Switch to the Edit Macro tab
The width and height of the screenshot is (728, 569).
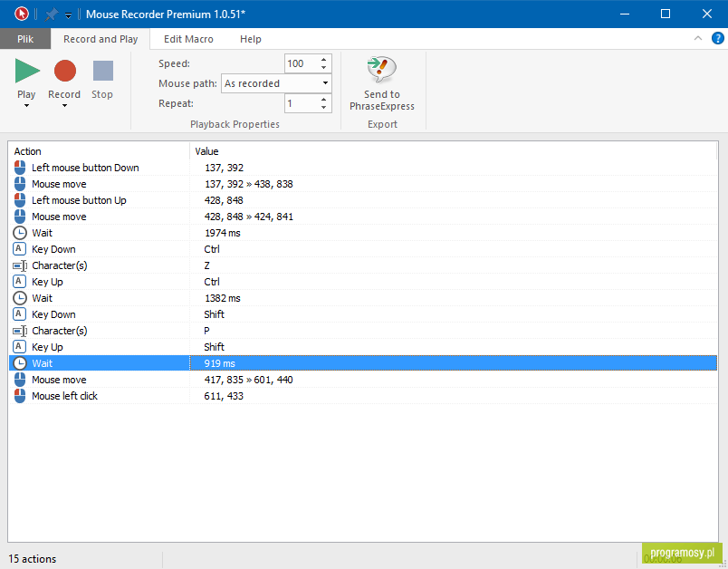(x=188, y=39)
